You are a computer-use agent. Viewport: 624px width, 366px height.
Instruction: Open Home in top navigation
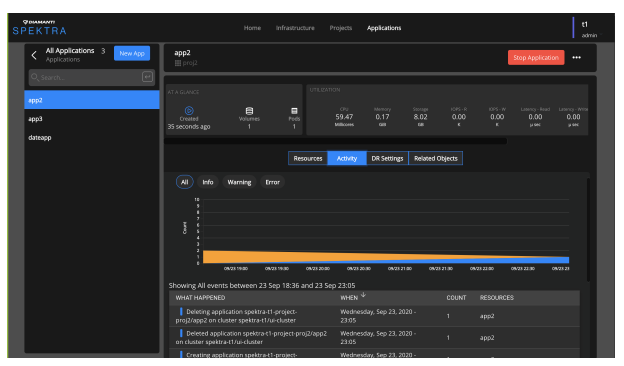(252, 28)
